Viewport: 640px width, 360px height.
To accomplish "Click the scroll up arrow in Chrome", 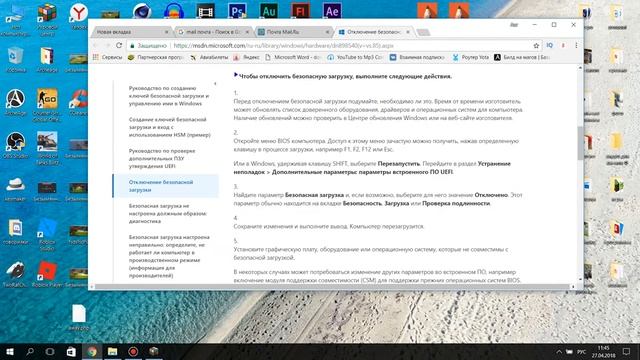I will tap(580, 68).
